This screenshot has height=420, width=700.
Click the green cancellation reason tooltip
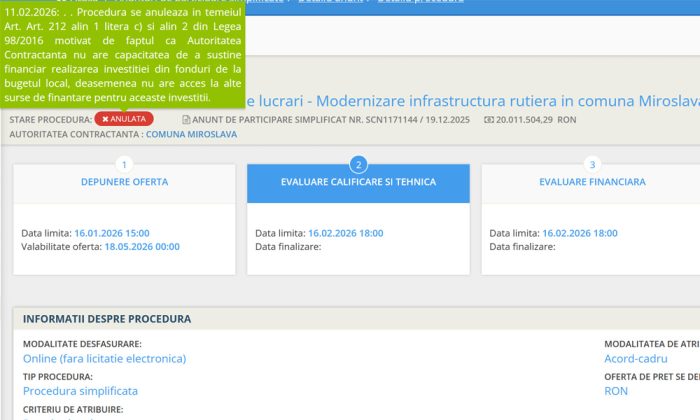click(123, 55)
